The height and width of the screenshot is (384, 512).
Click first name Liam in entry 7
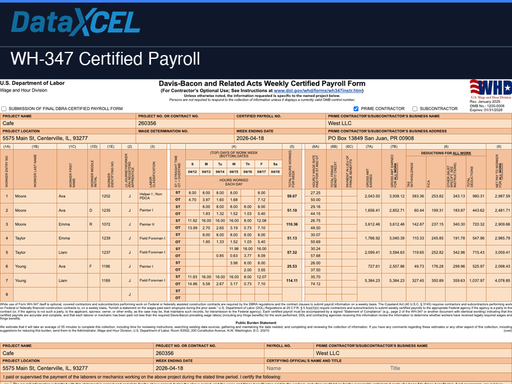(72, 280)
